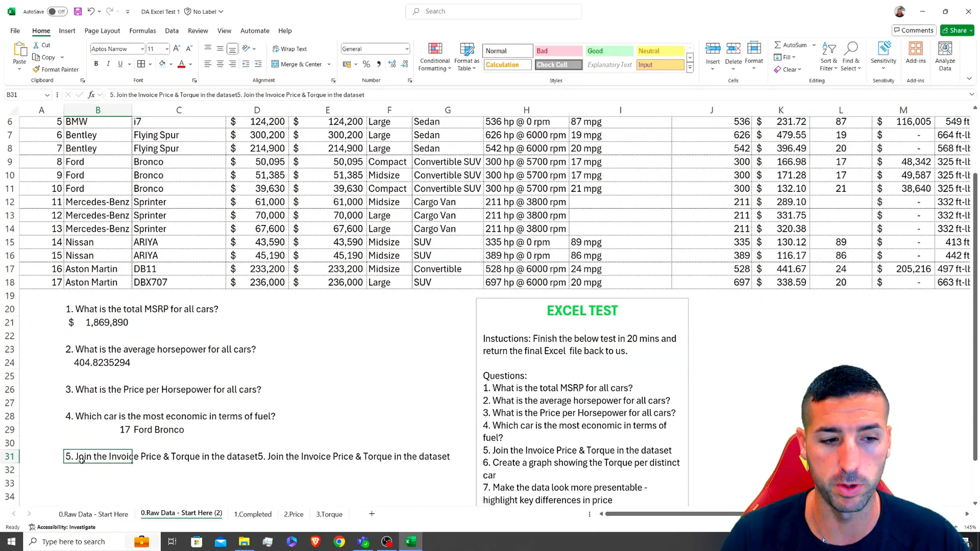Toggle align left for cell text

[x=208, y=64]
